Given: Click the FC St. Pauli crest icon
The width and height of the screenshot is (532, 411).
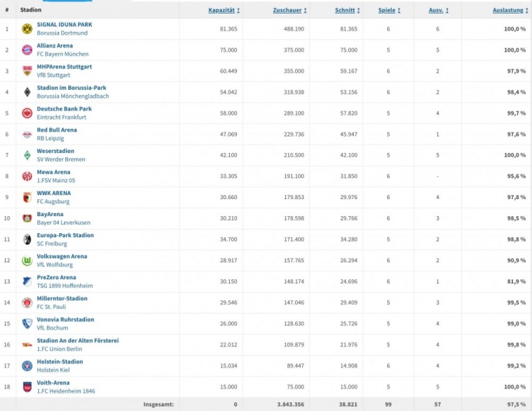Looking at the screenshot, I should tap(27, 303).
